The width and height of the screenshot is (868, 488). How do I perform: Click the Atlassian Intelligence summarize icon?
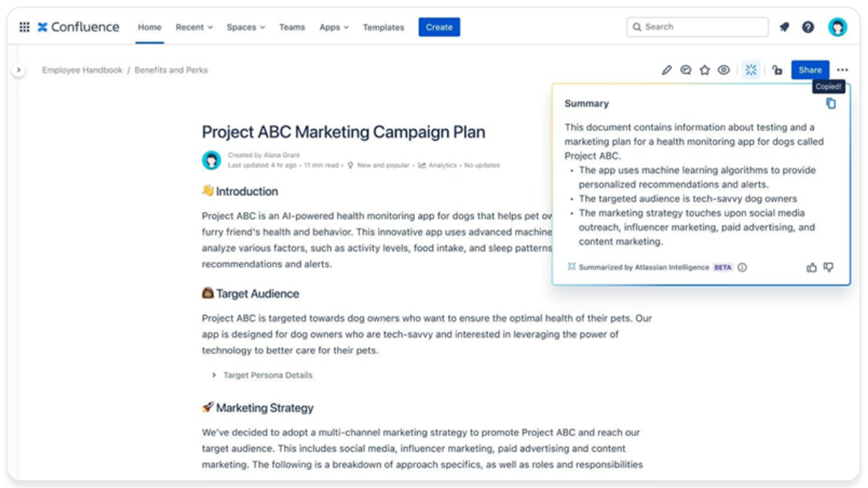[751, 70]
